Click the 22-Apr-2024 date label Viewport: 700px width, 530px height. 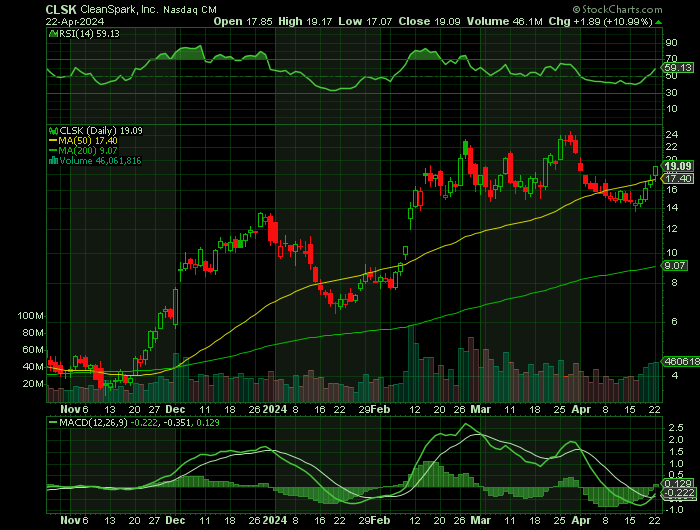tap(75, 22)
